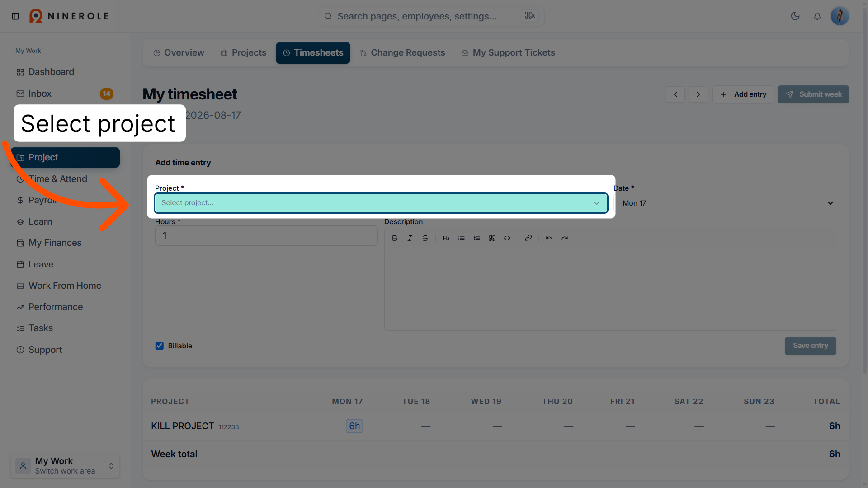The width and height of the screenshot is (868, 488).
Task: Insert bullet list in description
Action: (x=462, y=238)
